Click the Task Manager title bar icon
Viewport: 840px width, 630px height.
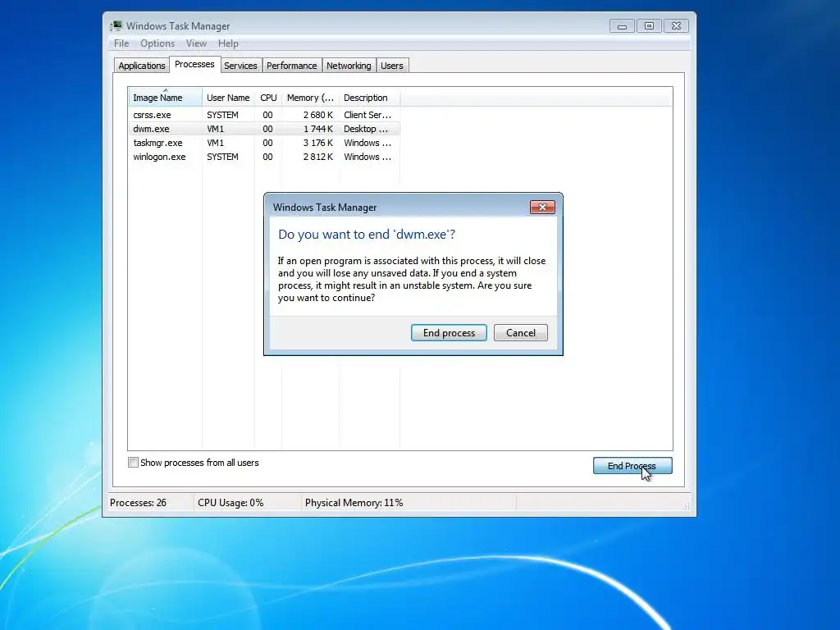pos(116,25)
